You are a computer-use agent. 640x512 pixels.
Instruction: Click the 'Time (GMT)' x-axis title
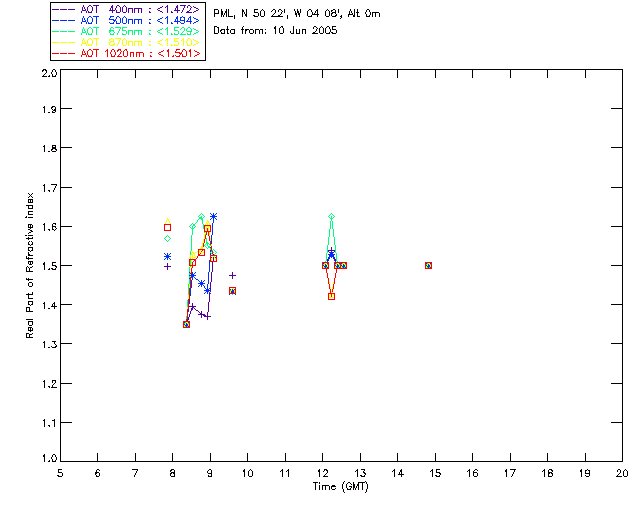coord(340,487)
